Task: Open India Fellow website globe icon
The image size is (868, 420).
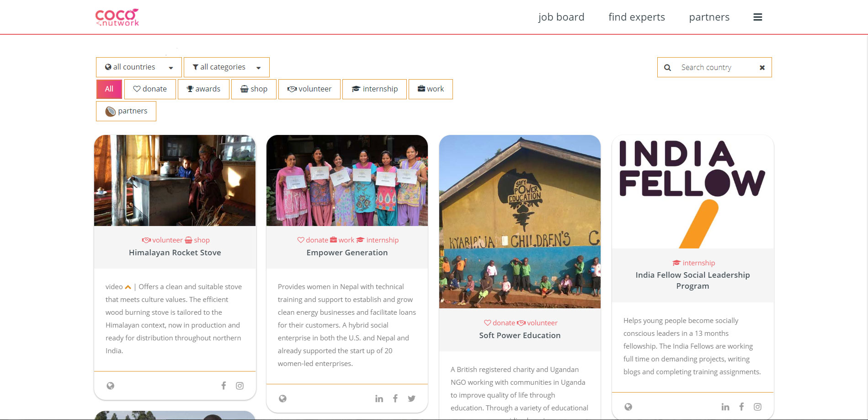Action: coord(628,407)
